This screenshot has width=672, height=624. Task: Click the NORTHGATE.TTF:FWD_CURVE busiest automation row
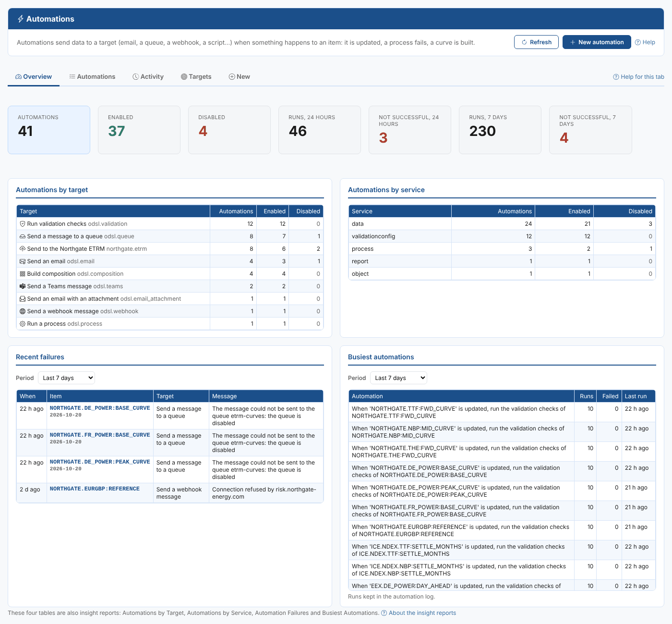(502, 412)
